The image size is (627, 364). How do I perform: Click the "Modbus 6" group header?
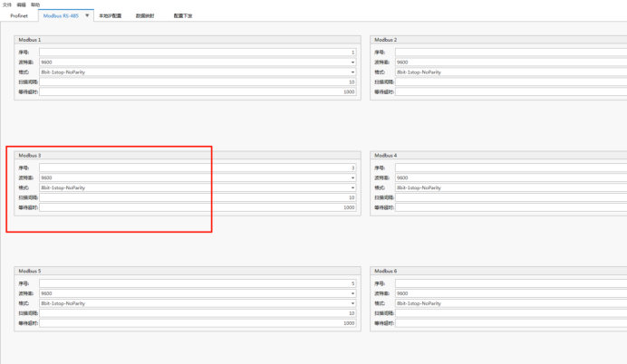pos(498,271)
